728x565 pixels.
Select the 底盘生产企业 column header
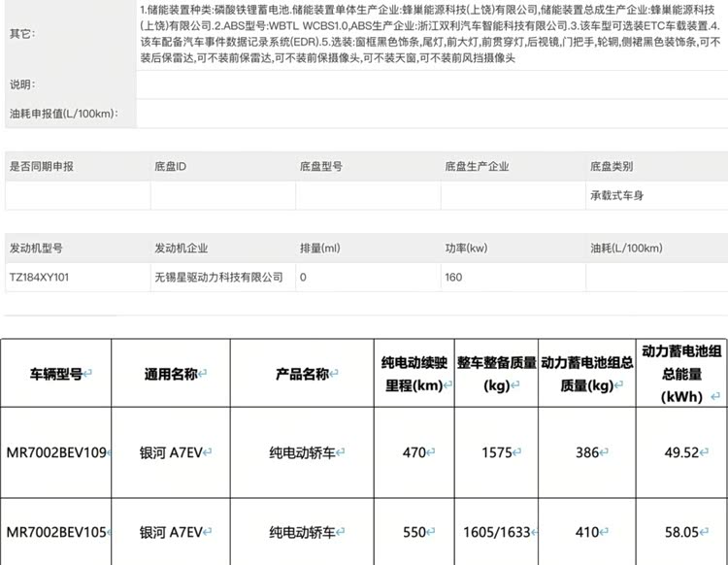point(477,167)
